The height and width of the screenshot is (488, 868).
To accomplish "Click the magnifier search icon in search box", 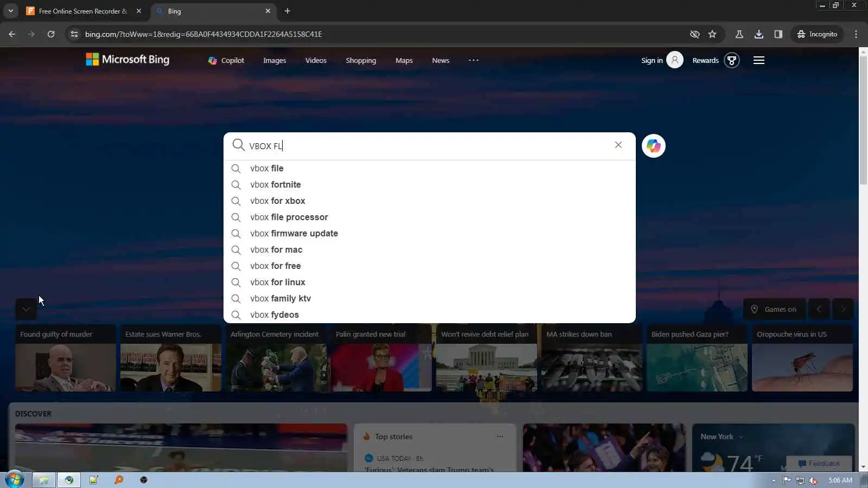I will 238,145.
